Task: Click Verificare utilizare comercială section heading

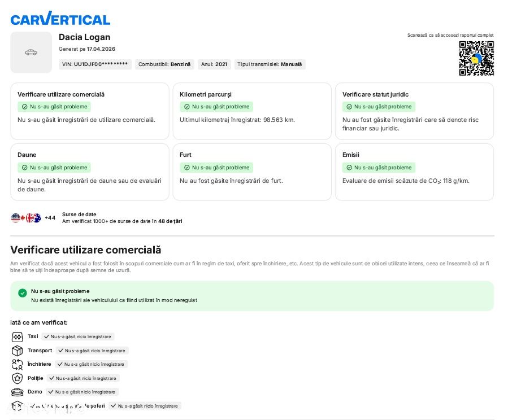Action: coord(85,250)
